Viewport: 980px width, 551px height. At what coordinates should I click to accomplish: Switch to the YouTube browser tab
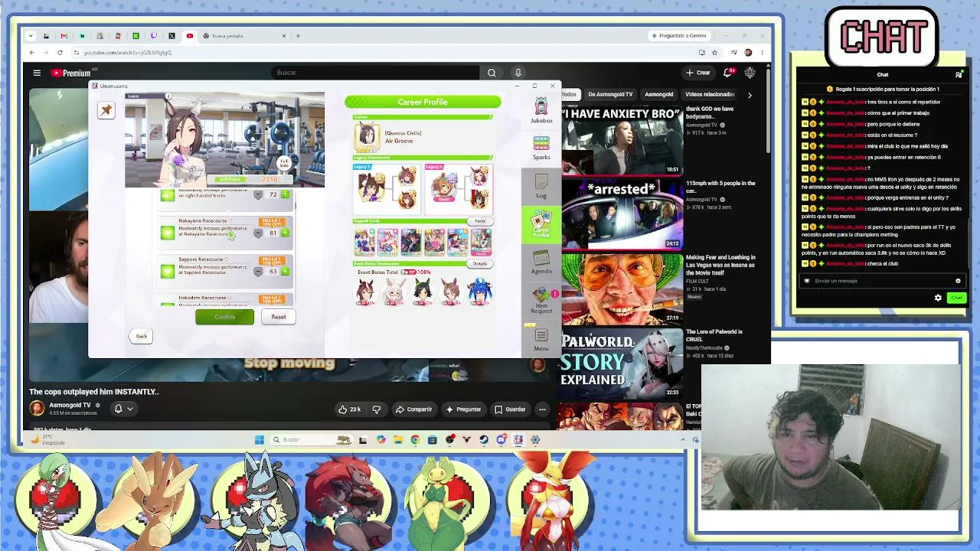click(189, 36)
